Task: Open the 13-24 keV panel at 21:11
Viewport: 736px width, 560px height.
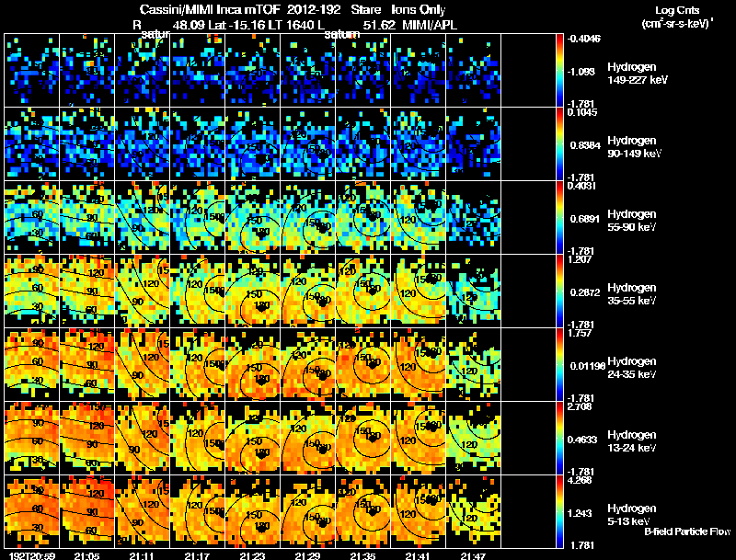Action: coord(143,439)
